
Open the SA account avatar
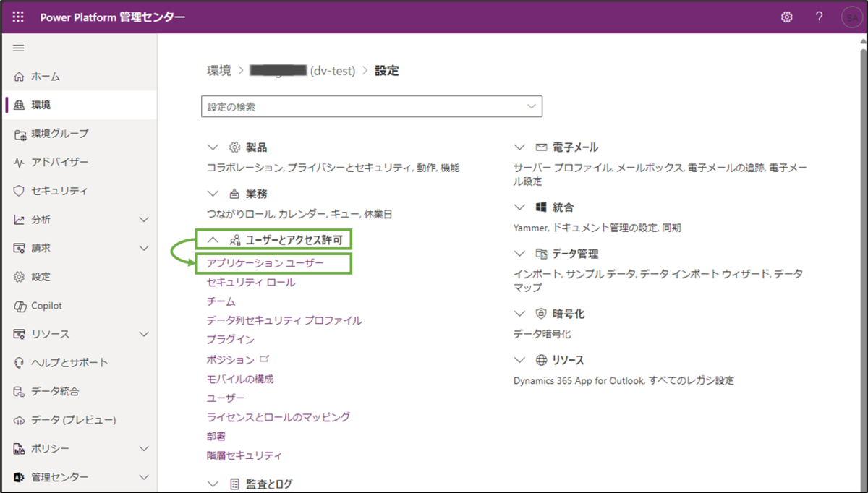(x=853, y=17)
